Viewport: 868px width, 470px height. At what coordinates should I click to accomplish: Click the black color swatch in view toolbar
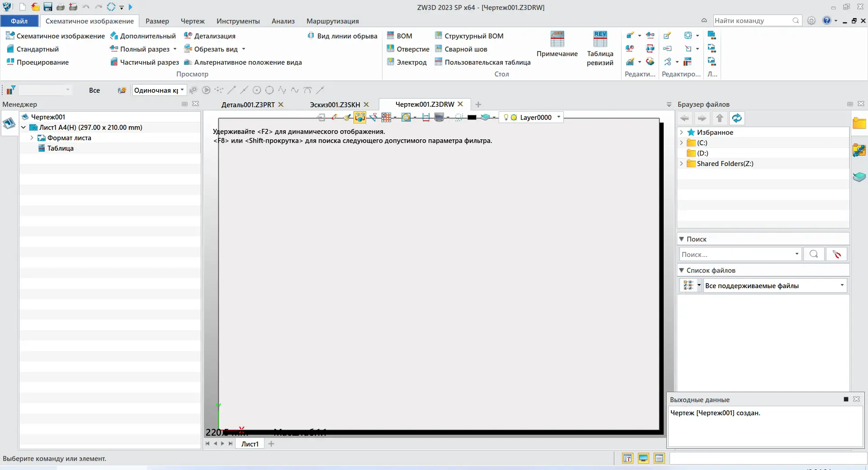472,117
